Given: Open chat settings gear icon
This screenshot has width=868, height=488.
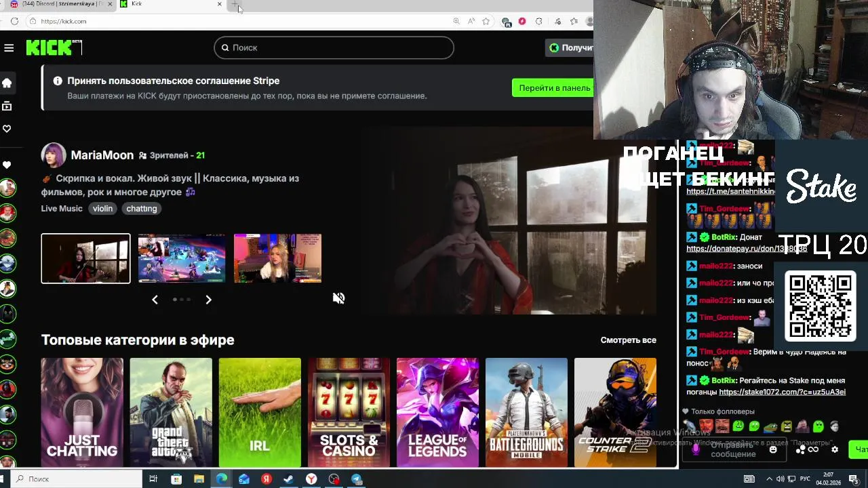Looking at the screenshot, I should (x=835, y=449).
